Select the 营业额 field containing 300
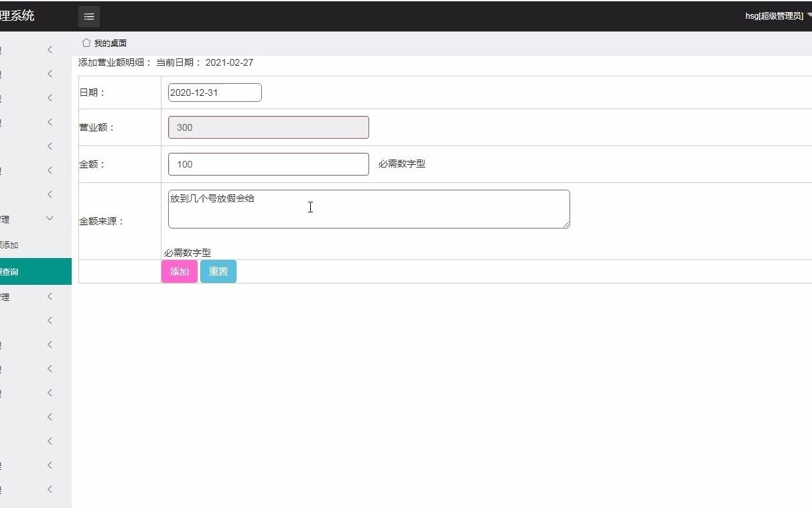 [268, 127]
